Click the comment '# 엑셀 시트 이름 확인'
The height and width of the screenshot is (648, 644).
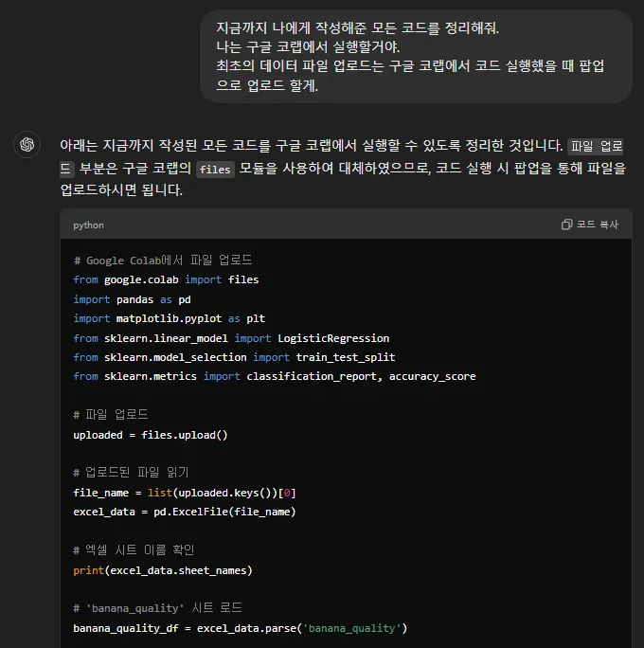[134, 550]
